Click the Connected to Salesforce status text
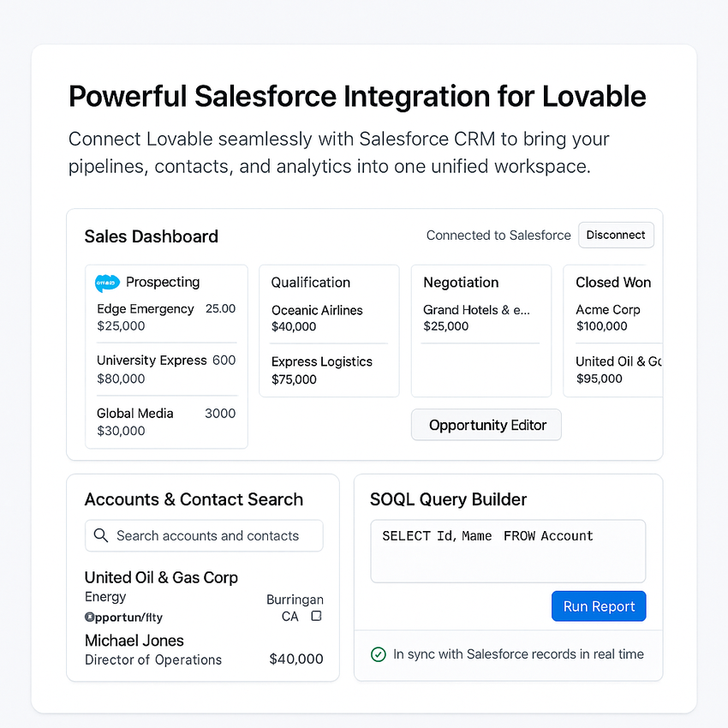 [498, 236]
